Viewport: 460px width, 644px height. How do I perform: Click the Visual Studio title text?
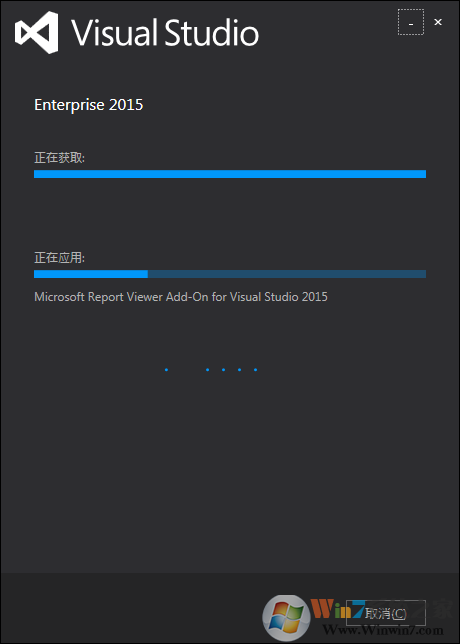click(x=166, y=32)
